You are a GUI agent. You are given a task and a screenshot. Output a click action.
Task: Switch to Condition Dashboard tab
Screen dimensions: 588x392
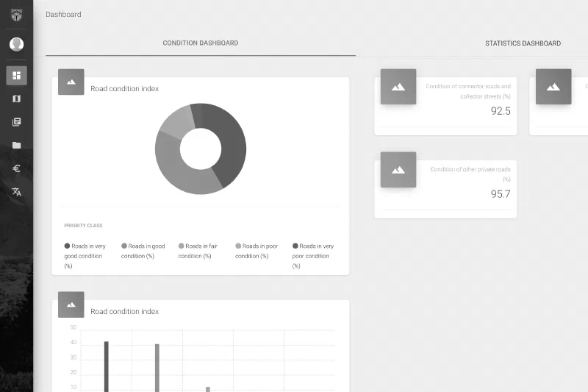pos(201,43)
